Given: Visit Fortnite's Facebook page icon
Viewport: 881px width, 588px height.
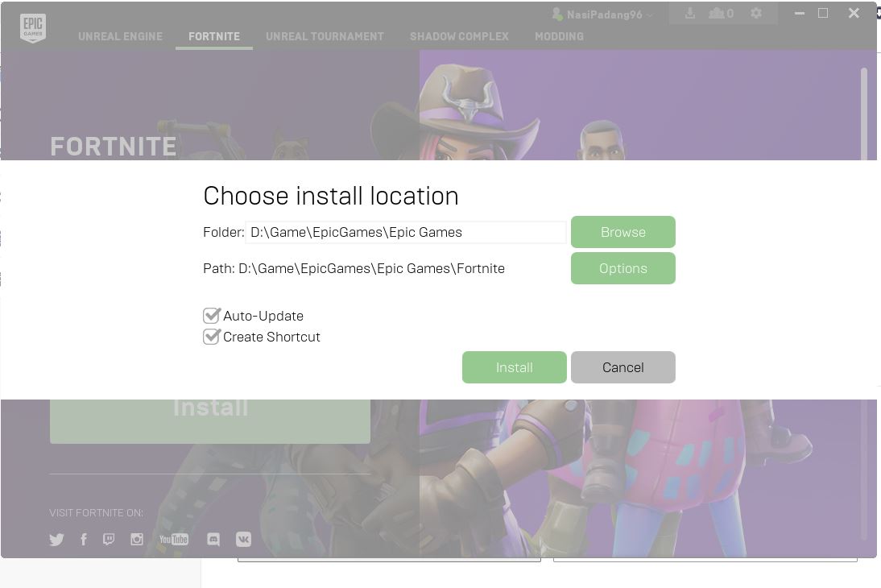Looking at the screenshot, I should click(x=83, y=540).
